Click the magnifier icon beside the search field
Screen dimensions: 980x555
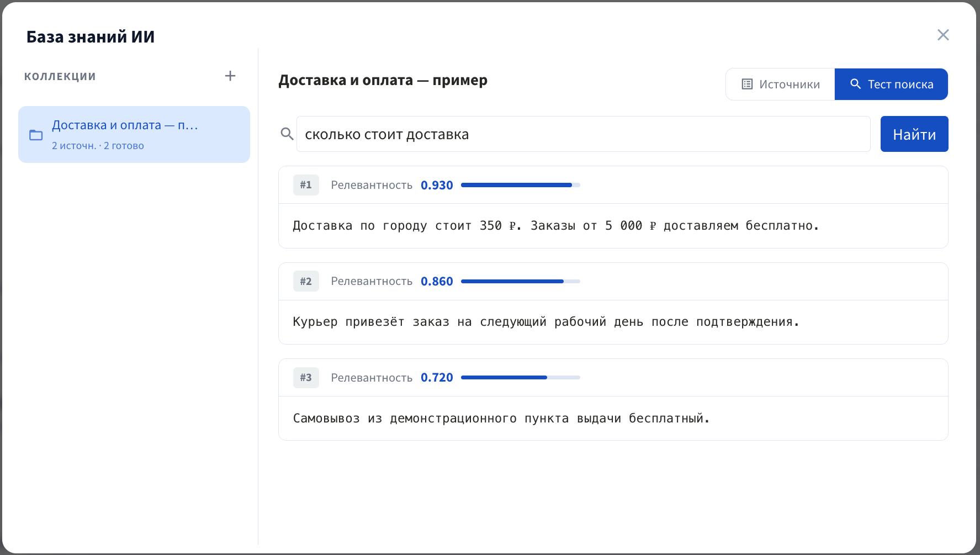[x=287, y=134]
